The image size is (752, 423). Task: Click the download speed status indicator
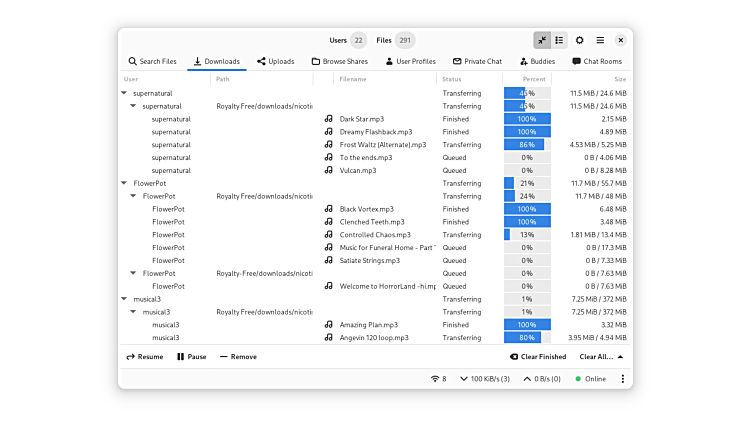point(489,379)
